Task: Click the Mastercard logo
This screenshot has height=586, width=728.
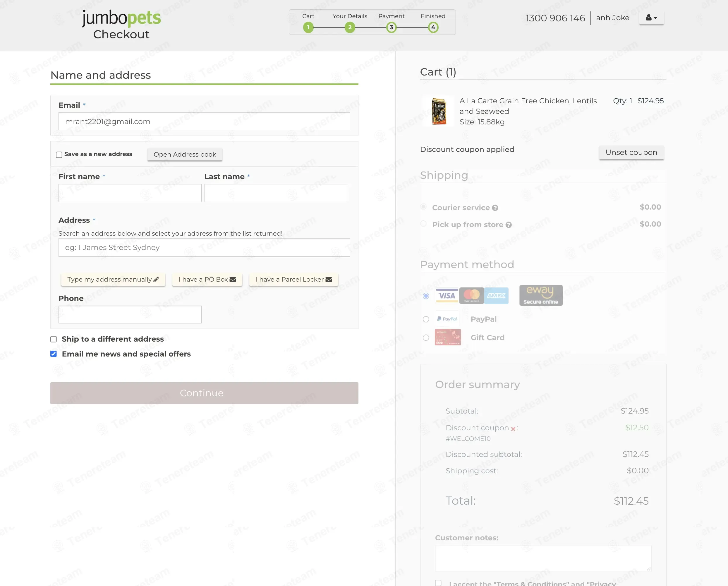Action: coord(471,296)
